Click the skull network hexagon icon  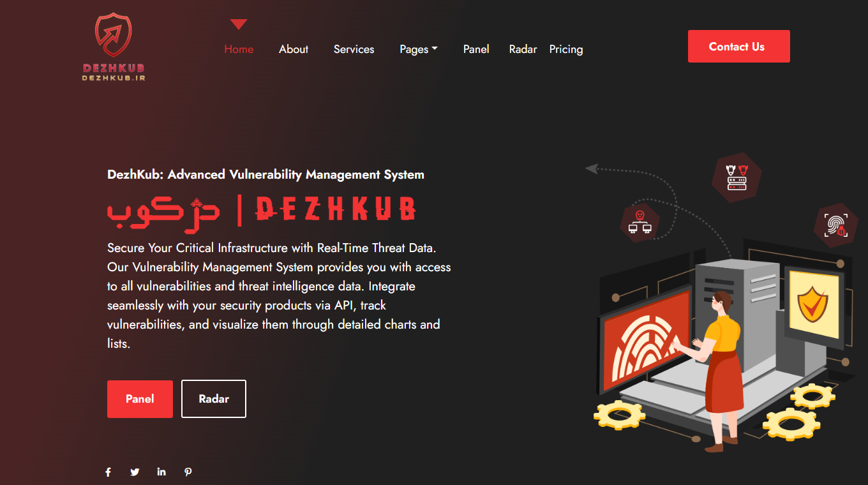(640, 221)
